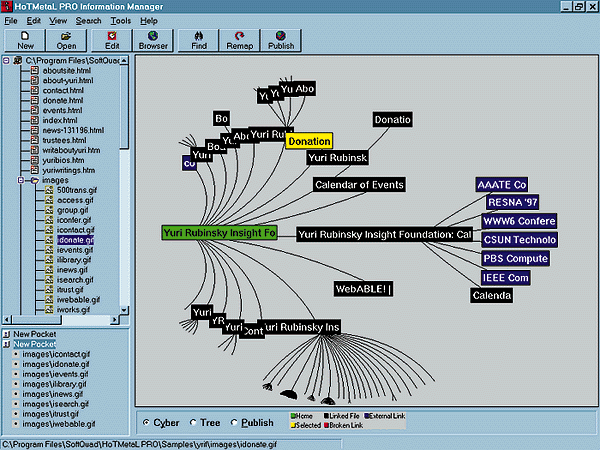Click the file tree scroll down arrow

pyautogui.click(x=124, y=310)
